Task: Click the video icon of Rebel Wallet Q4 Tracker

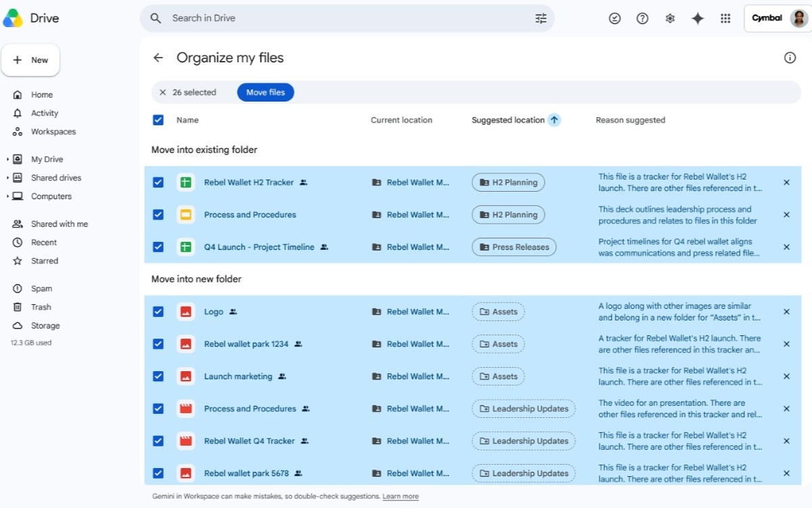Action: click(x=185, y=441)
